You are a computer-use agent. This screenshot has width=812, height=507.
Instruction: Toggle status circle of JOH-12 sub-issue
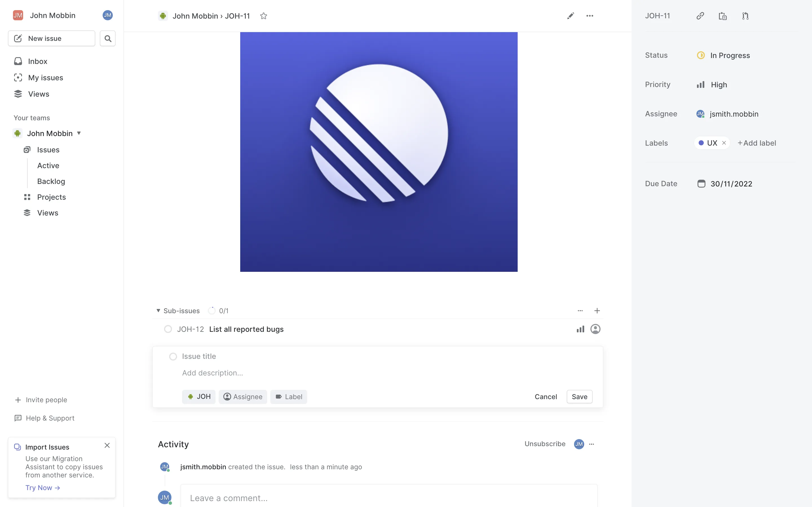click(168, 329)
